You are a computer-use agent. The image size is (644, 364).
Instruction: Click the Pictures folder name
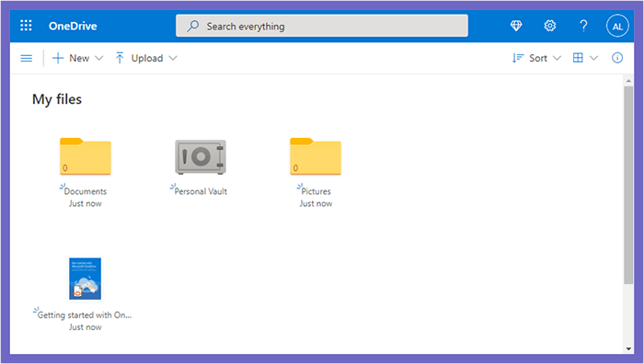click(316, 191)
